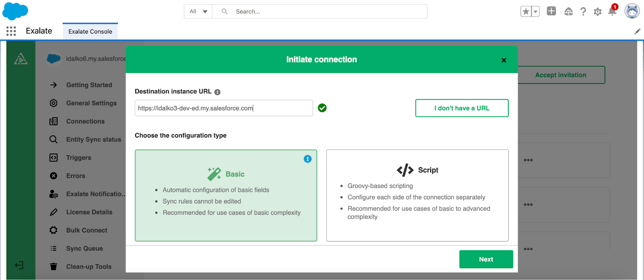Open Triggers in sidebar
The image size is (644, 280).
pyautogui.click(x=78, y=158)
